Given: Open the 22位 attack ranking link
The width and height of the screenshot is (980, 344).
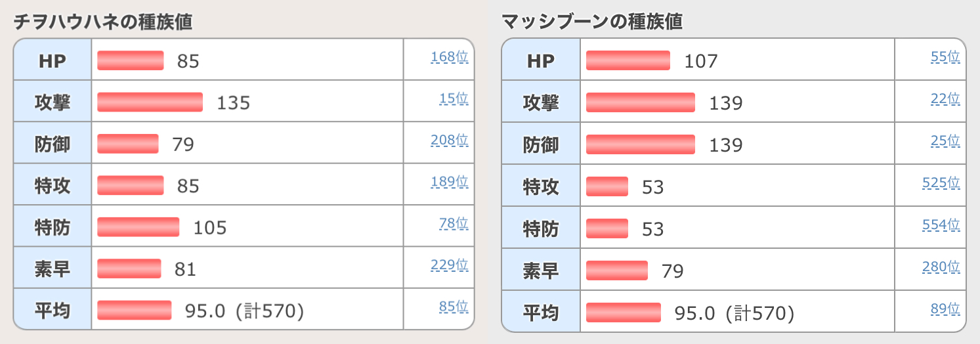Looking at the screenshot, I should pyautogui.click(x=945, y=98).
